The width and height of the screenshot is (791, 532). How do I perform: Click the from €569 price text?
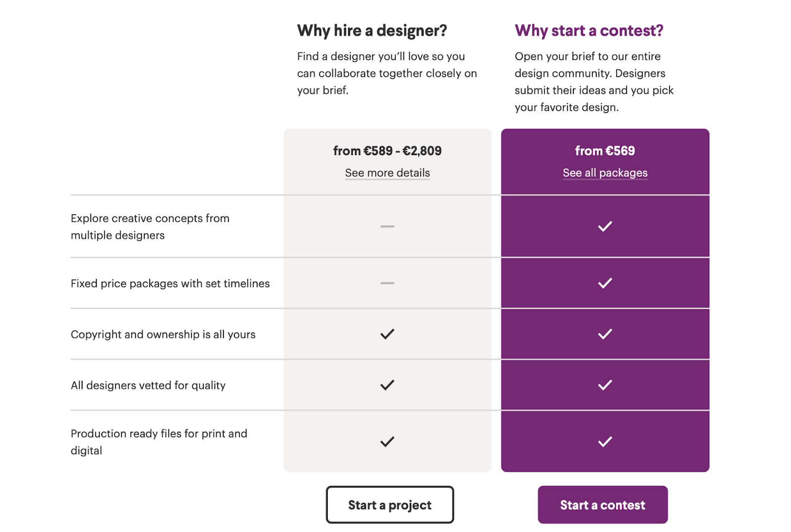click(x=605, y=151)
